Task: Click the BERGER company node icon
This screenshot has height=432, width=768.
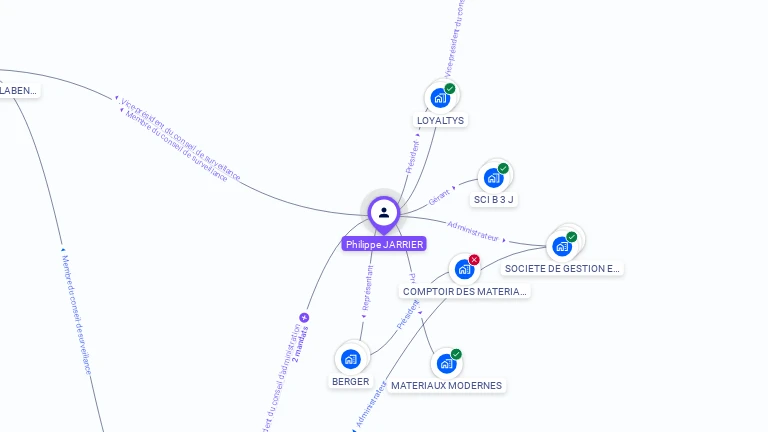Action: click(351, 359)
